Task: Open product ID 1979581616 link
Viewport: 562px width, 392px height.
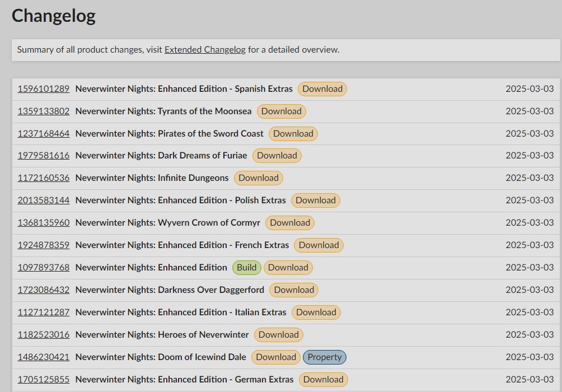Action: point(43,155)
